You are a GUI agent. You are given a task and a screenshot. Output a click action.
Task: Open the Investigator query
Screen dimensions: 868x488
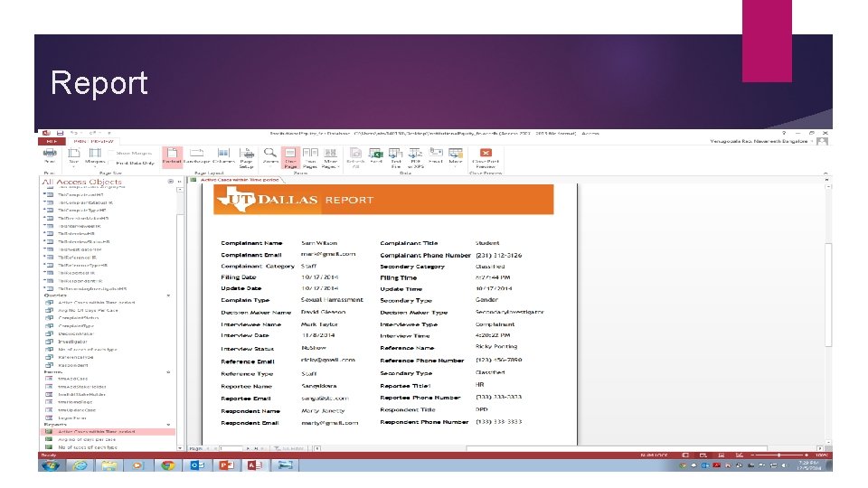point(72,342)
